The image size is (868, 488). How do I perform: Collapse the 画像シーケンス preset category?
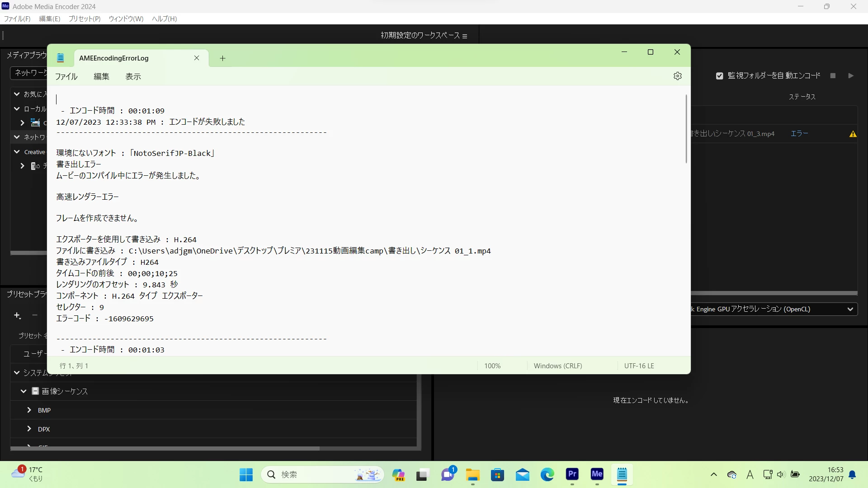click(24, 391)
